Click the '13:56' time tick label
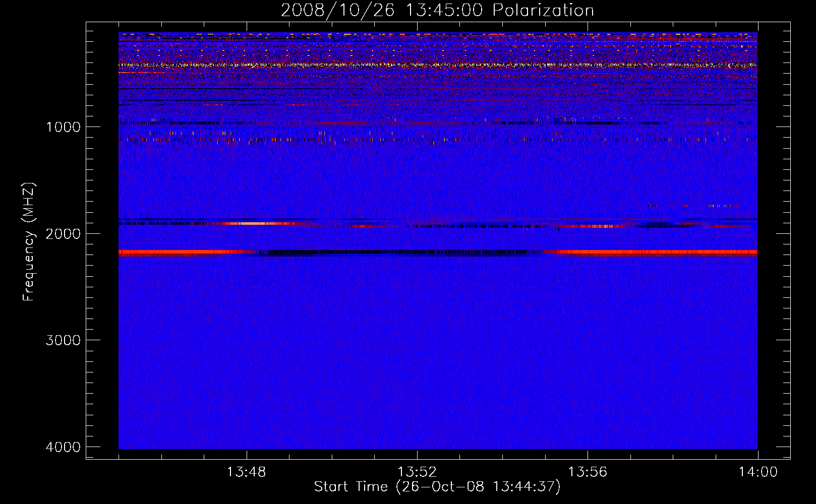The width and height of the screenshot is (816, 504). click(588, 472)
